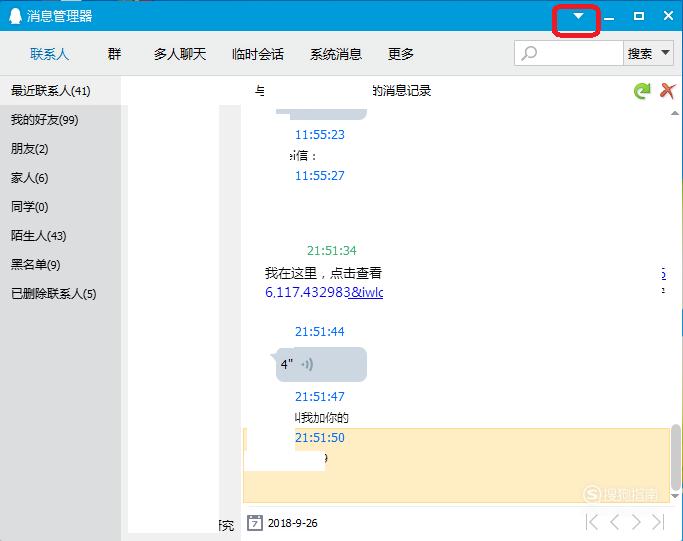The image size is (683, 541).
Task: Expand the 搜索 dropdown arrow
Action: [665, 53]
